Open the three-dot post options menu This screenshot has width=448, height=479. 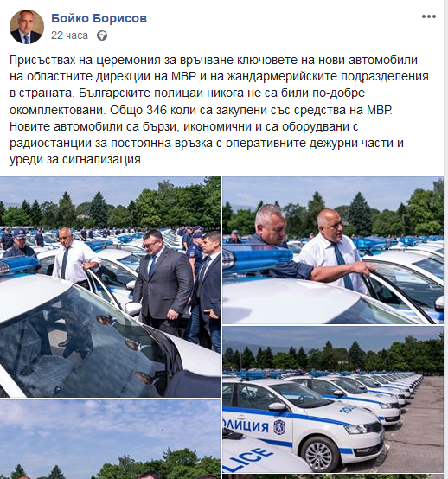pos(429,16)
